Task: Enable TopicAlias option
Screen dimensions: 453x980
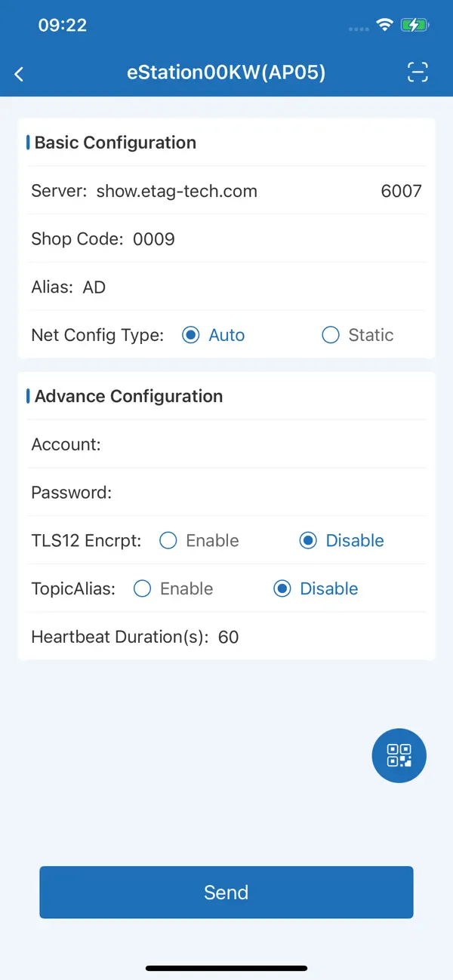Action: [143, 588]
